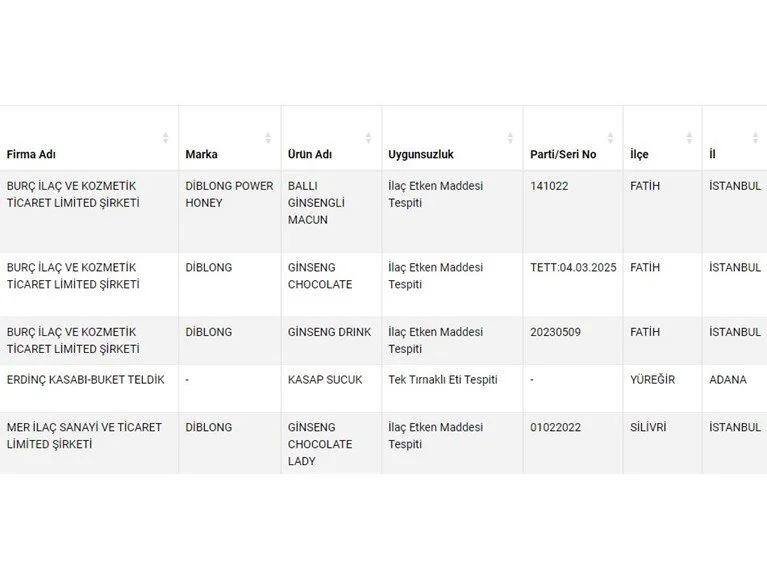This screenshot has height=575, width=767.
Task: Click the BALLI GİNSENGLİ MACUN cell
Action: 316,203
